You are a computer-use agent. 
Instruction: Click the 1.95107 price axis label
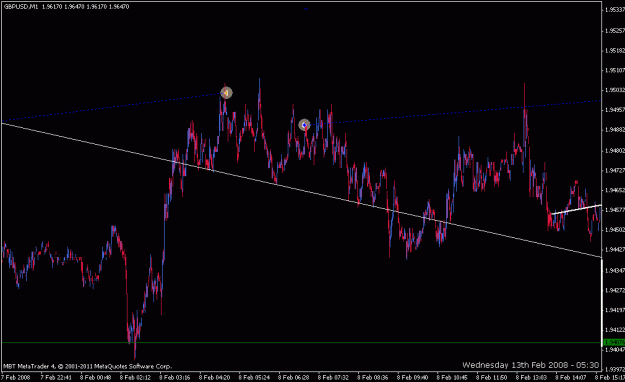point(615,71)
